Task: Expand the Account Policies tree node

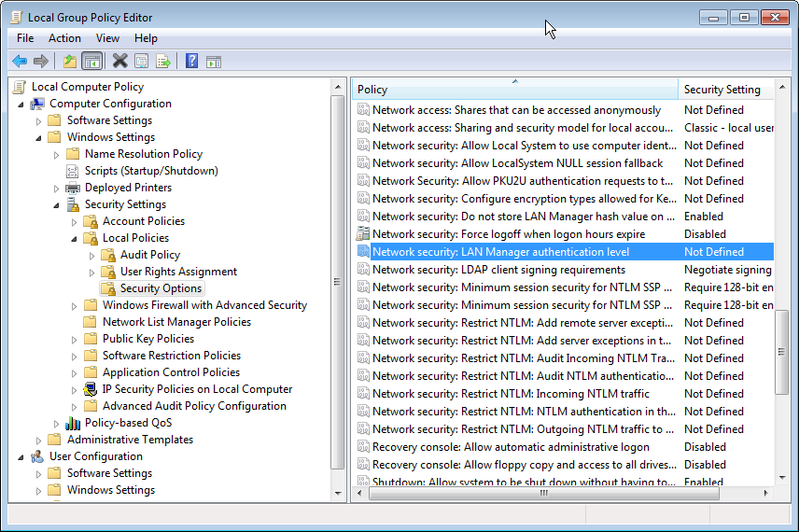Action: 74,221
